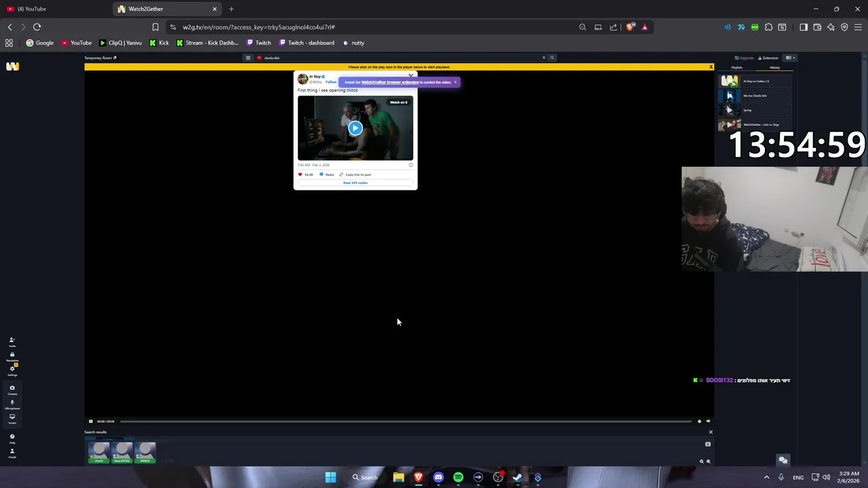Open the Charlie user profile icon

(12, 453)
